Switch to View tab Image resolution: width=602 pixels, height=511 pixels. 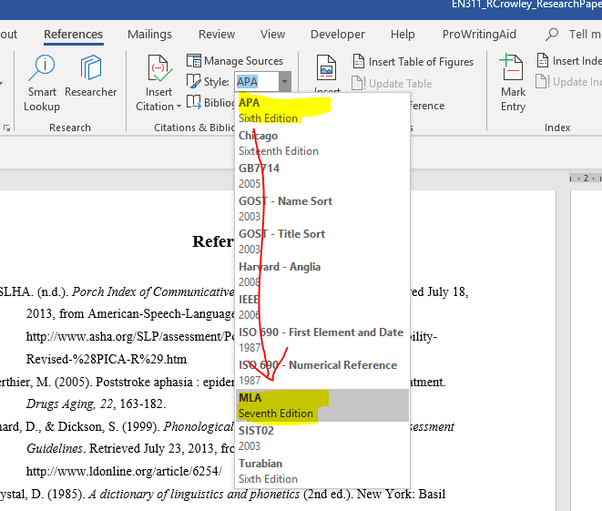(x=273, y=34)
